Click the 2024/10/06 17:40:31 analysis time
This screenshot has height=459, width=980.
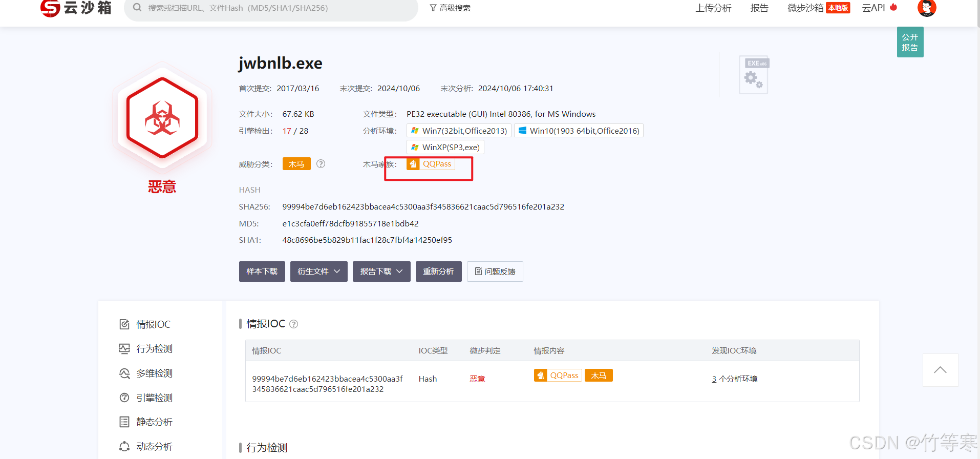point(516,89)
